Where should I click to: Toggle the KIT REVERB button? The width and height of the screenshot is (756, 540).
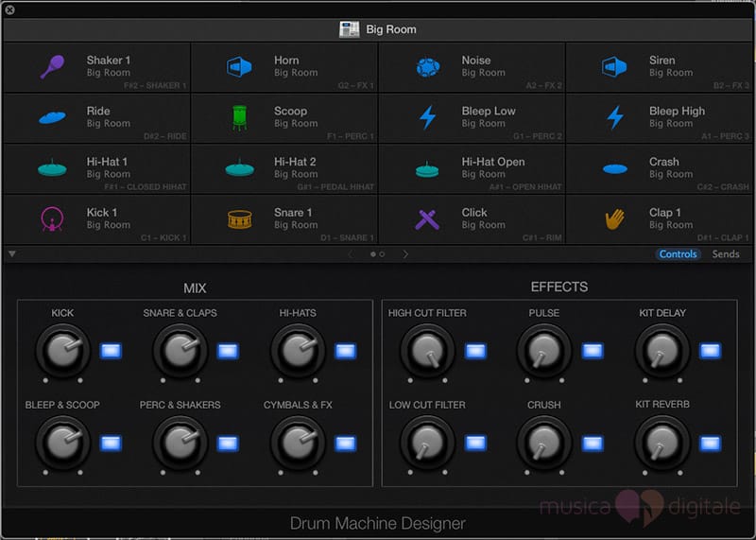(711, 443)
